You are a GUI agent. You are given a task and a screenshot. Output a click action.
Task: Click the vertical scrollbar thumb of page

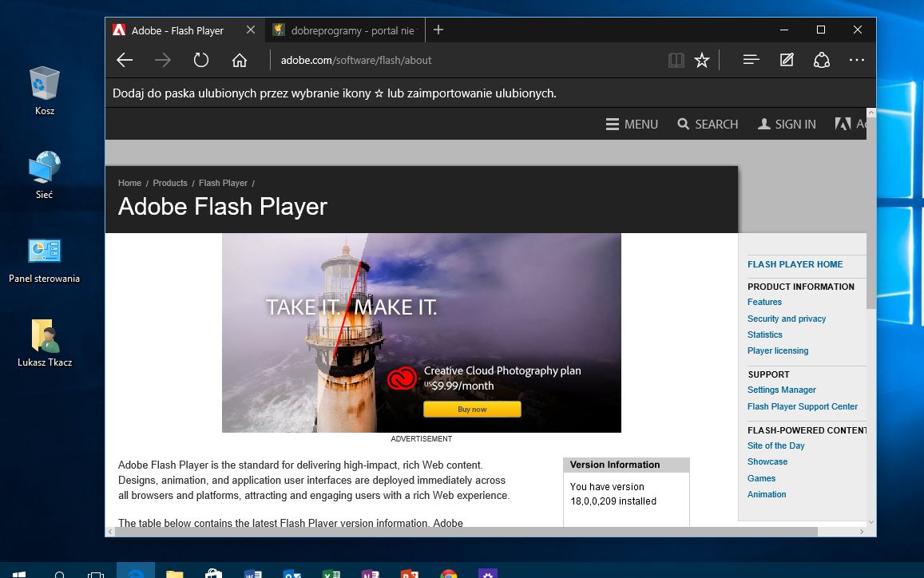pos(871,213)
